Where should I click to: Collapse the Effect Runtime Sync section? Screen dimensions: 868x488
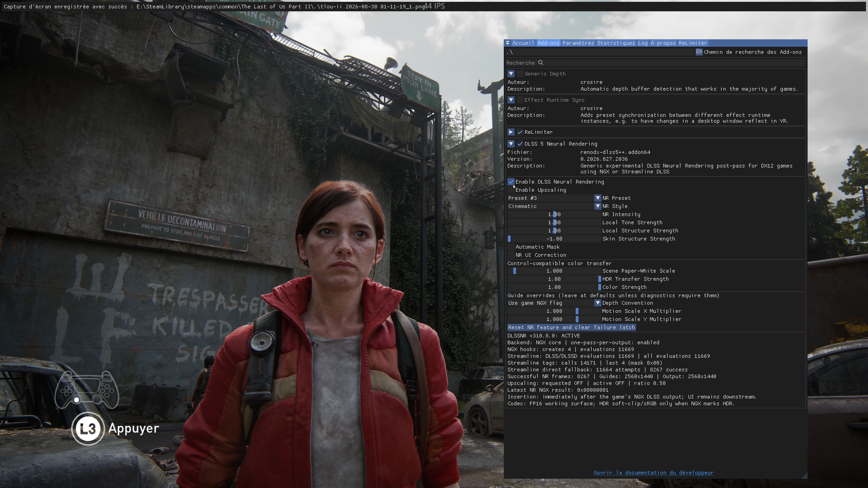pyautogui.click(x=511, y=100)
